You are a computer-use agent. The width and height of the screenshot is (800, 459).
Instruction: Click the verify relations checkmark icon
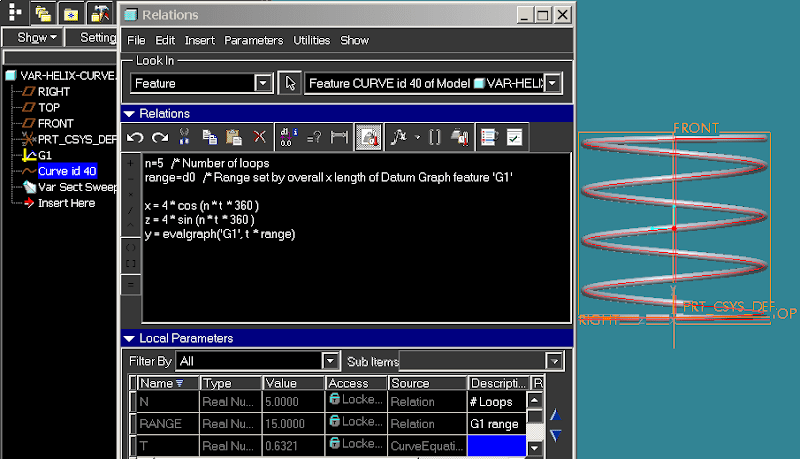click(x=514, y=137)
